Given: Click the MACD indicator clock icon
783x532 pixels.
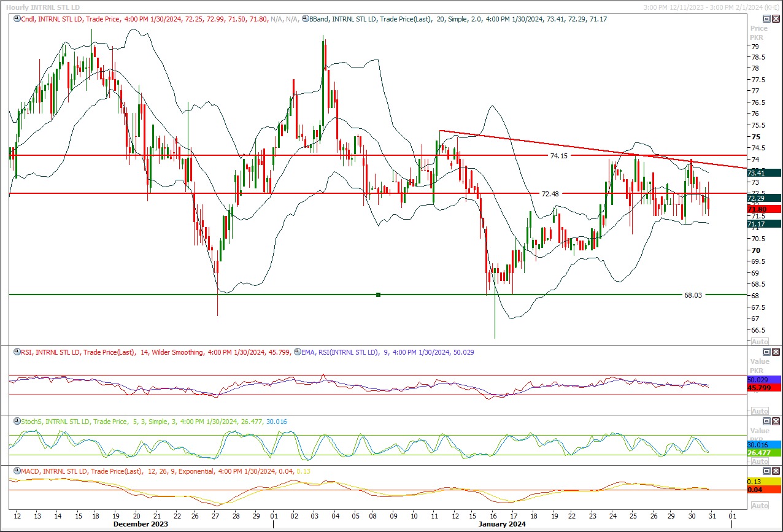Looking at the screenshot, I should tap(16, 471).
